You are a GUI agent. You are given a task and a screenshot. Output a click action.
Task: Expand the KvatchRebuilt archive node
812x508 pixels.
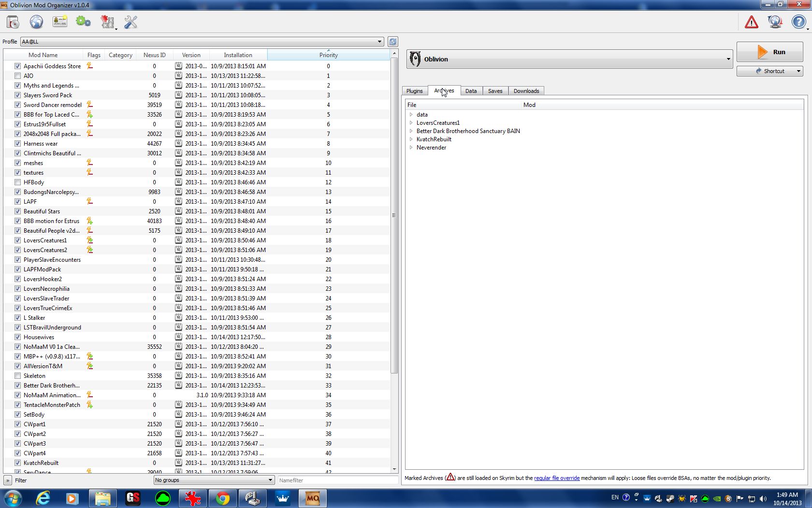point(411,139)
